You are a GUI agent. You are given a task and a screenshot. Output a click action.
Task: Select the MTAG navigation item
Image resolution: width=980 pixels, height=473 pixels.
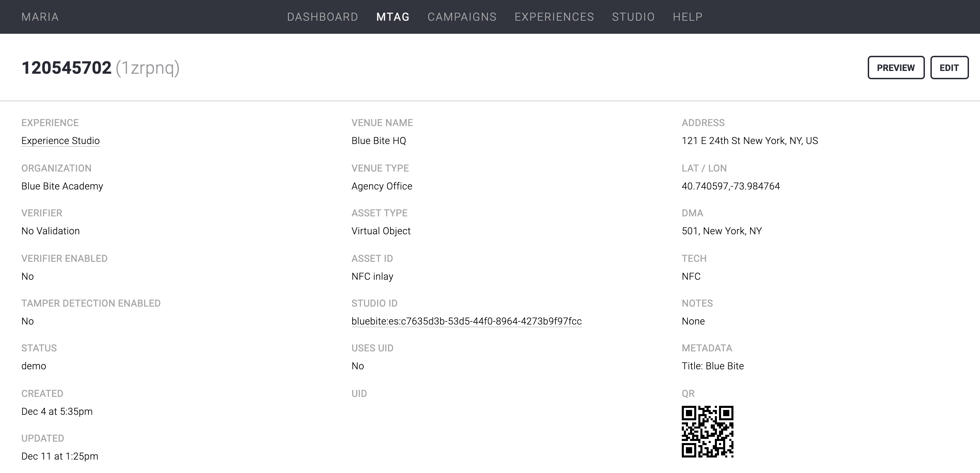pos(393,17)
